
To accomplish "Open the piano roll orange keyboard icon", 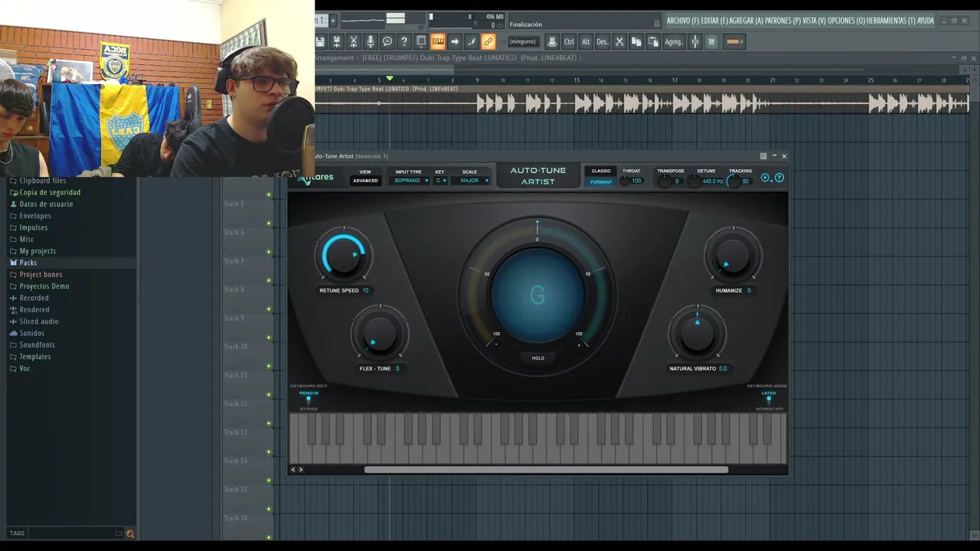I will pyautogui.click(x=438, y=41).
